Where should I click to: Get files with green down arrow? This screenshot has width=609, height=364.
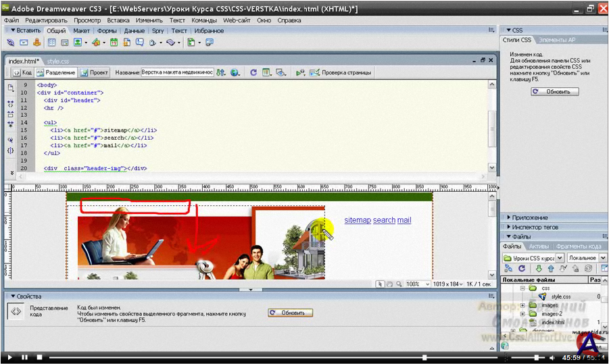[539, 269]
